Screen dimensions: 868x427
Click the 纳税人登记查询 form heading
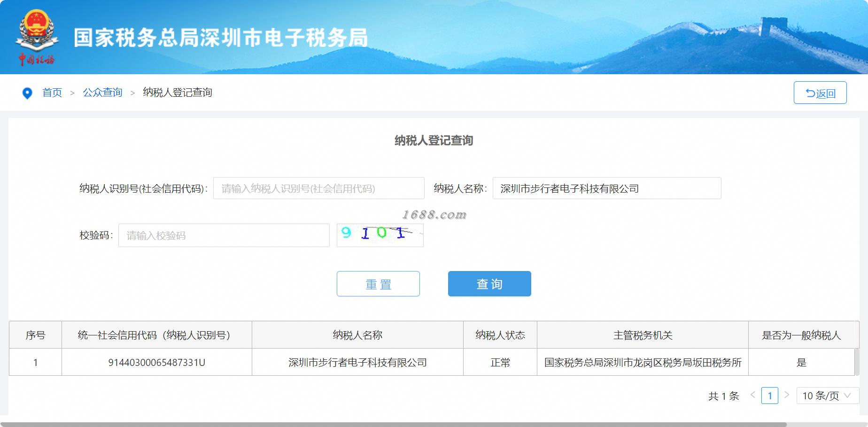(434, 140)
